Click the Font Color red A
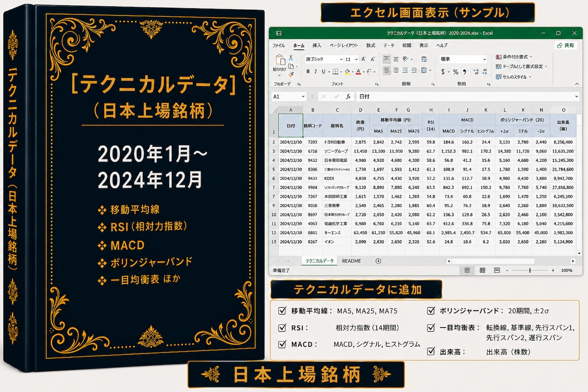 point(358,71)
